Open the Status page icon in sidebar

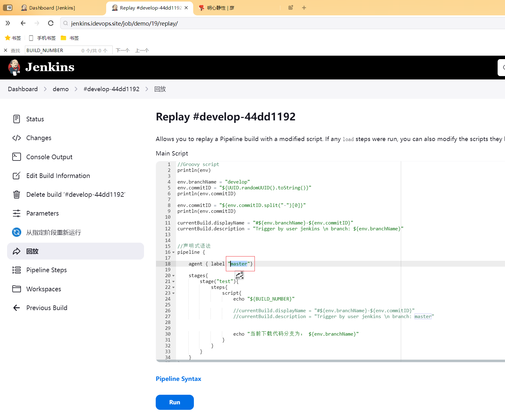pos(17,119)
